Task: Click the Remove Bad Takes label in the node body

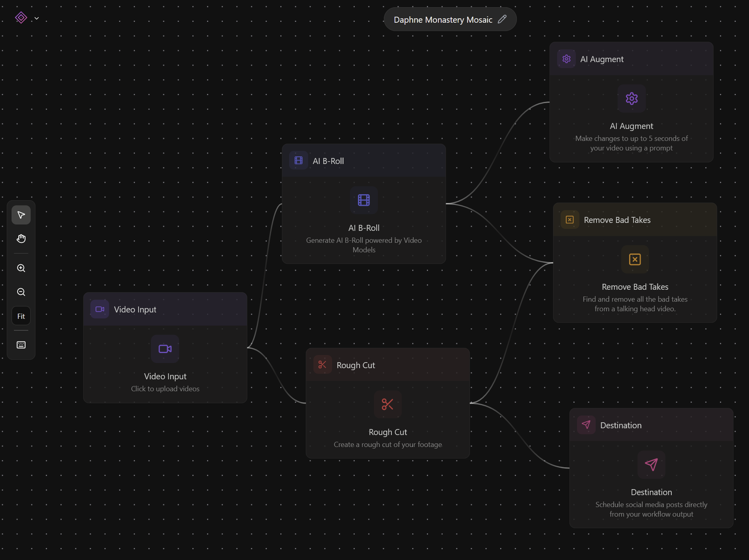Action: pyautogui.click(x=635, y=287)
